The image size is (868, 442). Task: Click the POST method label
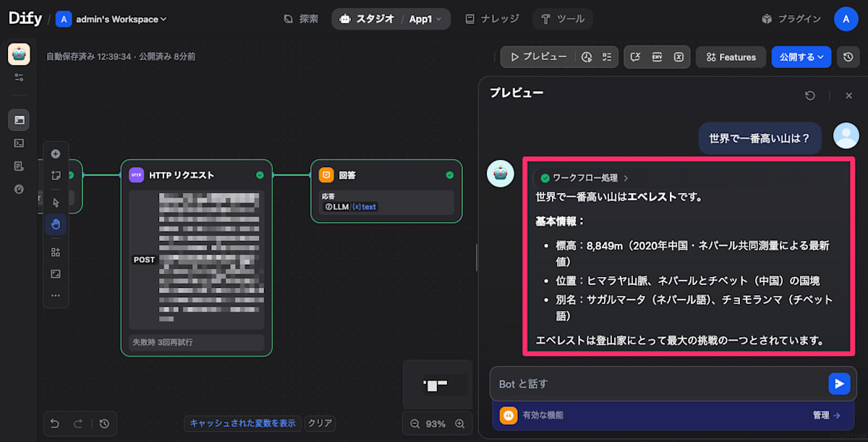click(x=144, y=260)
